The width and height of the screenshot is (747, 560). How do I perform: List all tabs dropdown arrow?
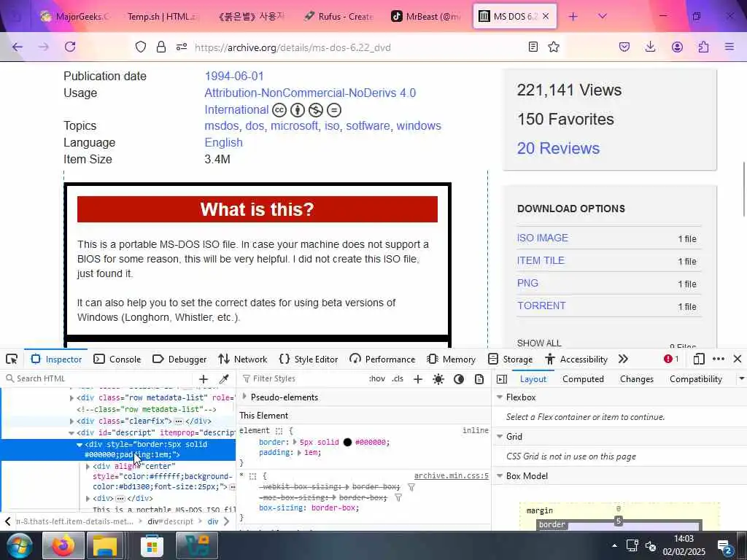coord(603,16)
